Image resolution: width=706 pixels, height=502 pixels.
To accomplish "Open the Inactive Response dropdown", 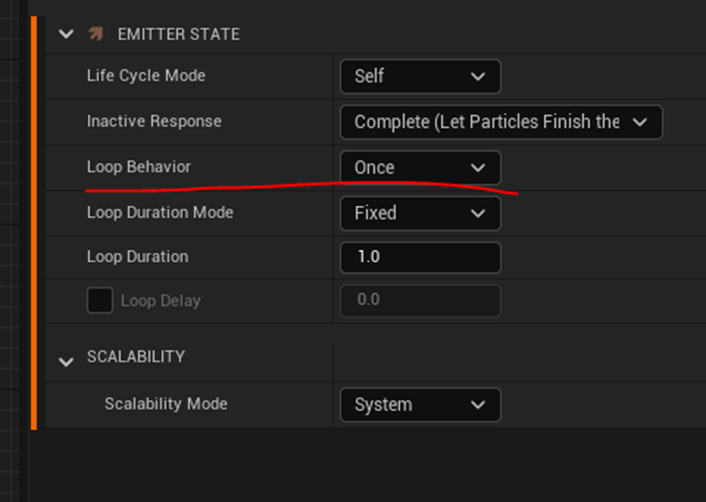I will (500, 122).
